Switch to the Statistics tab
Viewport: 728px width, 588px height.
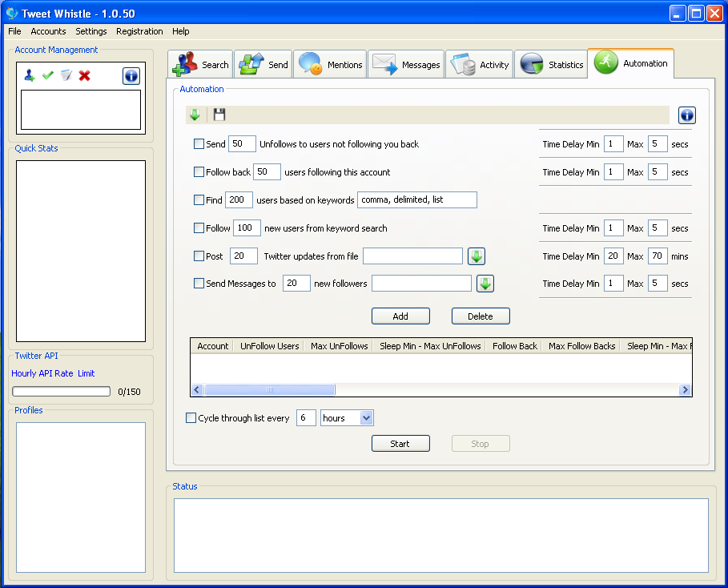551,64
